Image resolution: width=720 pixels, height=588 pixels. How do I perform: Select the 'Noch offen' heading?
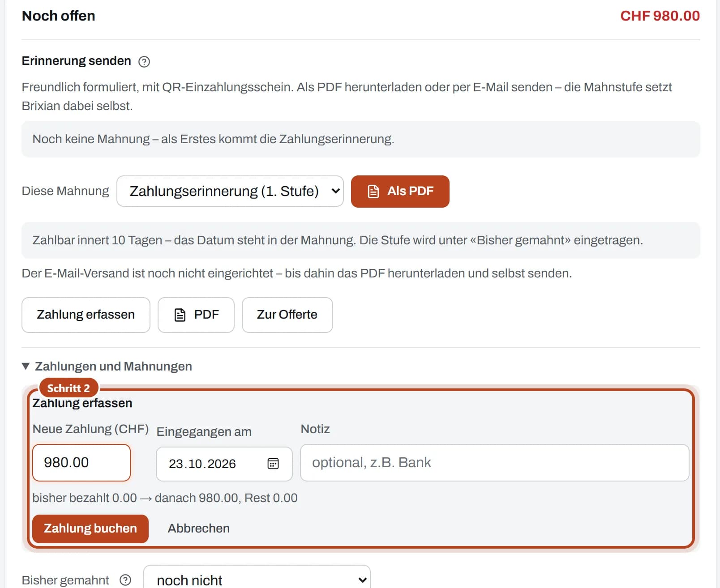pyautogui.click(x=59, y=16)
